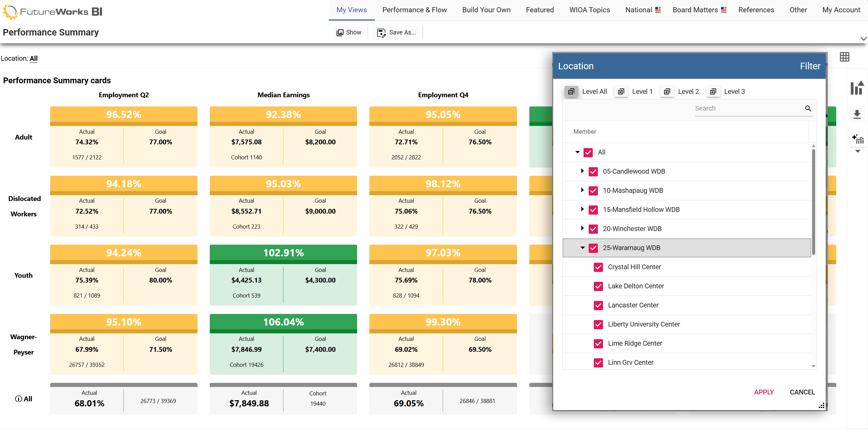Open Performance & Flow menu

[x=414, y=10]
